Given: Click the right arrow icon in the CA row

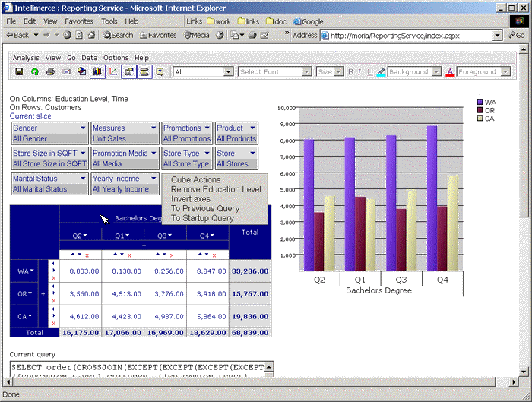Looking at the screenshot, I should (x=54, y=316).
